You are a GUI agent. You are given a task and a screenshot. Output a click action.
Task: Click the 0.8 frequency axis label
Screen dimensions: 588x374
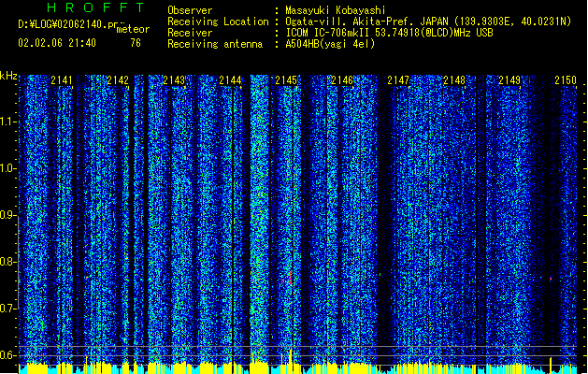pos(8,262)
